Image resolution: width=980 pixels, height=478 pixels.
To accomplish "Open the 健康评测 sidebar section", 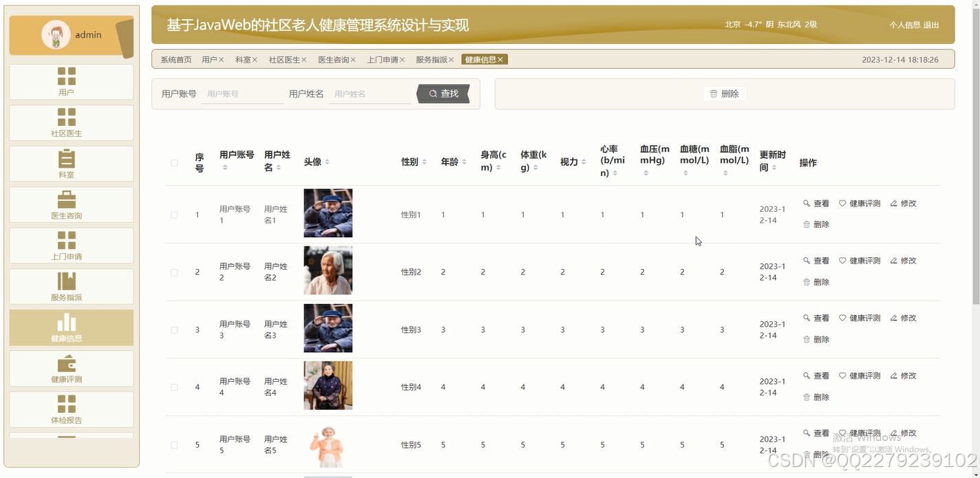I will (71, 368).
